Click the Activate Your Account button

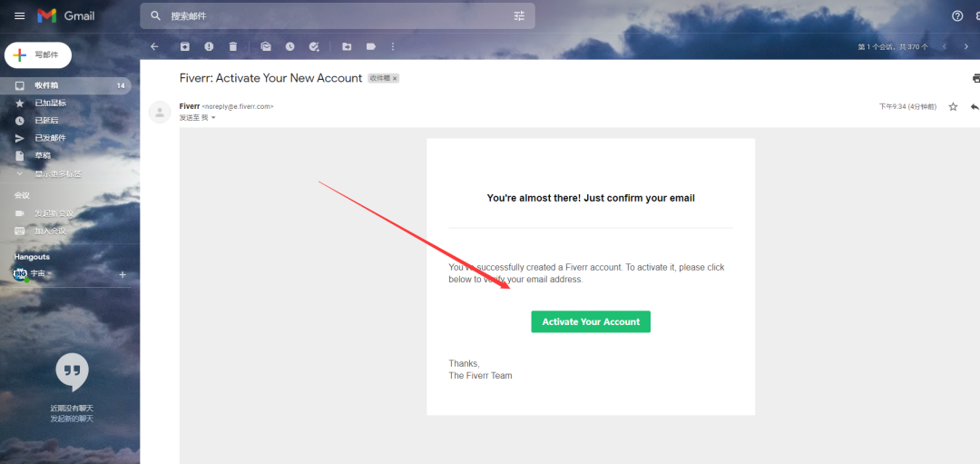click(591, 321)
